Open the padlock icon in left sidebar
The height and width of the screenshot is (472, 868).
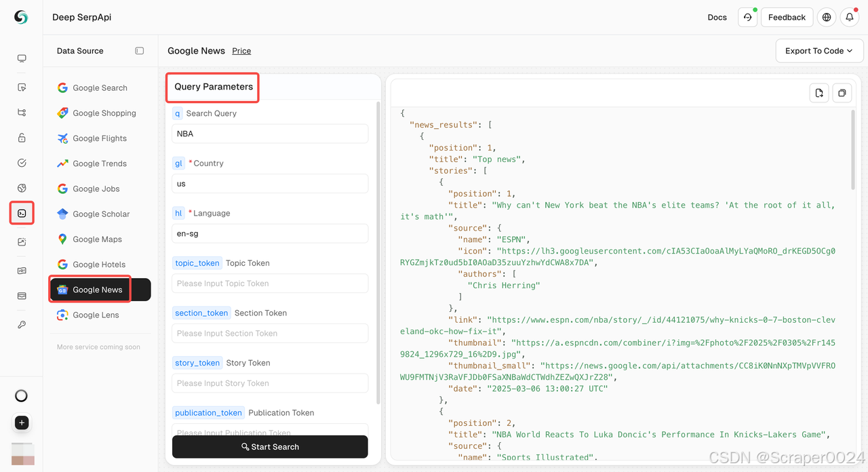pos(22,138)
